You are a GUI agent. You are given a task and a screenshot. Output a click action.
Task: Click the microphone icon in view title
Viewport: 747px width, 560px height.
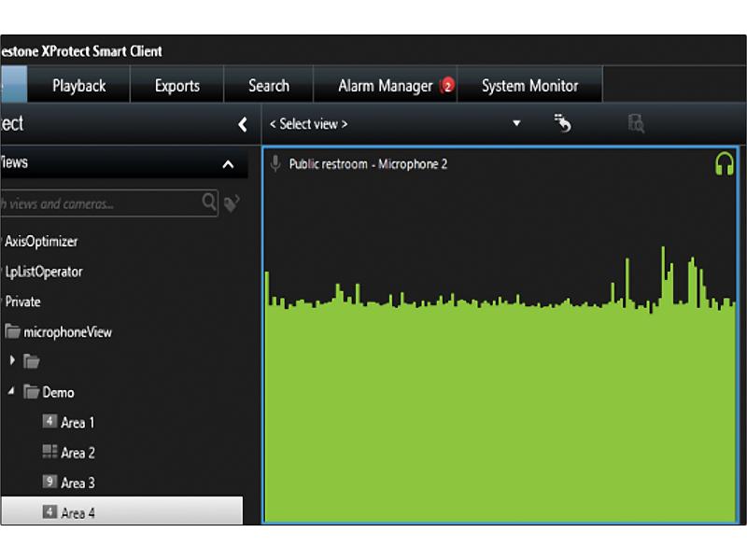click(x=275, y=164)
